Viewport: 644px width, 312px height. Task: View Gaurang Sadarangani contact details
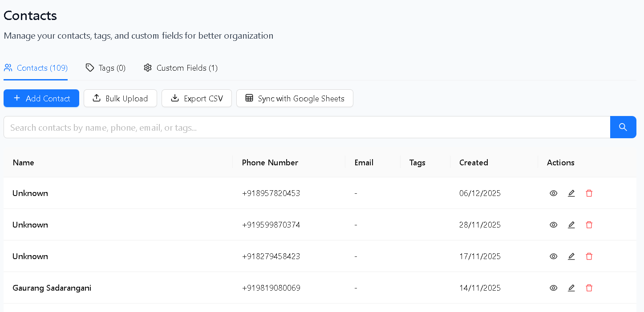click(553, 288)
